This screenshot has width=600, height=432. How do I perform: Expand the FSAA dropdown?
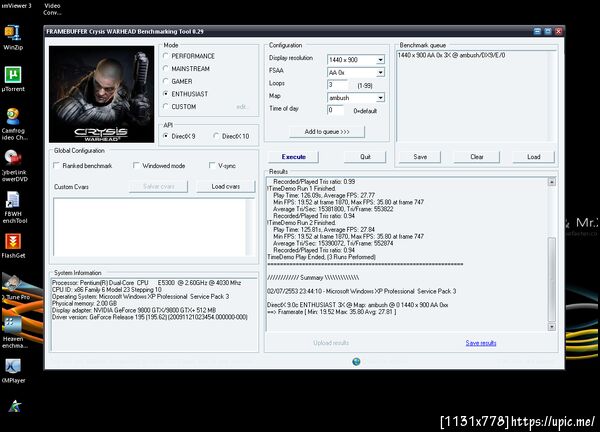pos(380,72)
